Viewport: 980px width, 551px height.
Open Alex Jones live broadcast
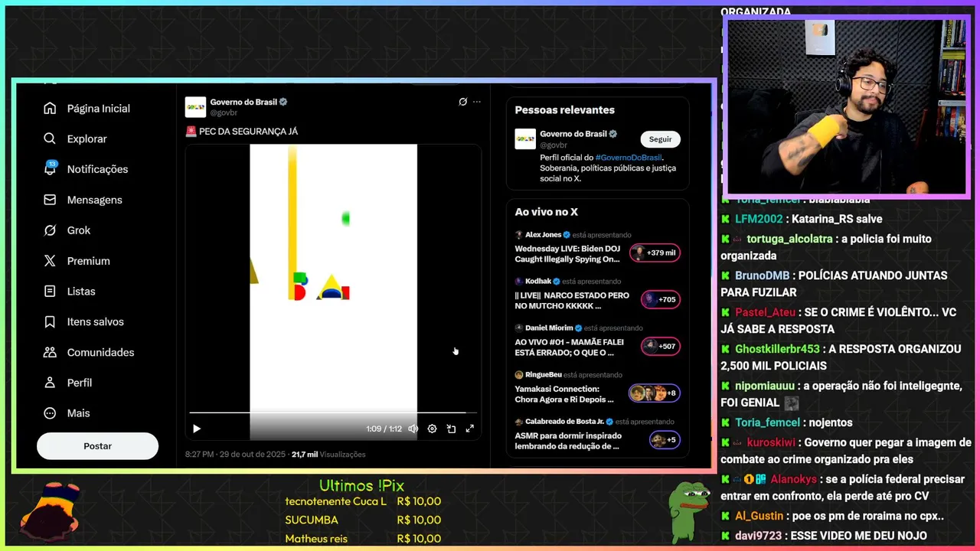(567, 254)
